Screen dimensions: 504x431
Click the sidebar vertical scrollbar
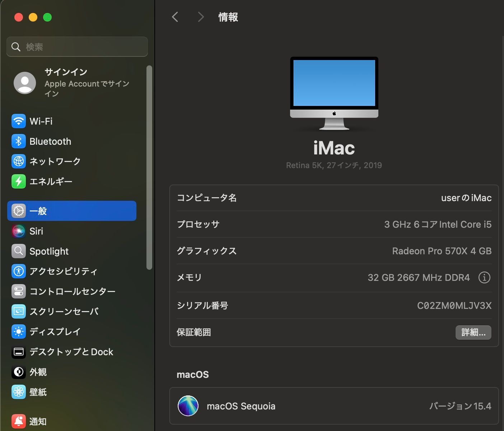(x=149, y=167)
